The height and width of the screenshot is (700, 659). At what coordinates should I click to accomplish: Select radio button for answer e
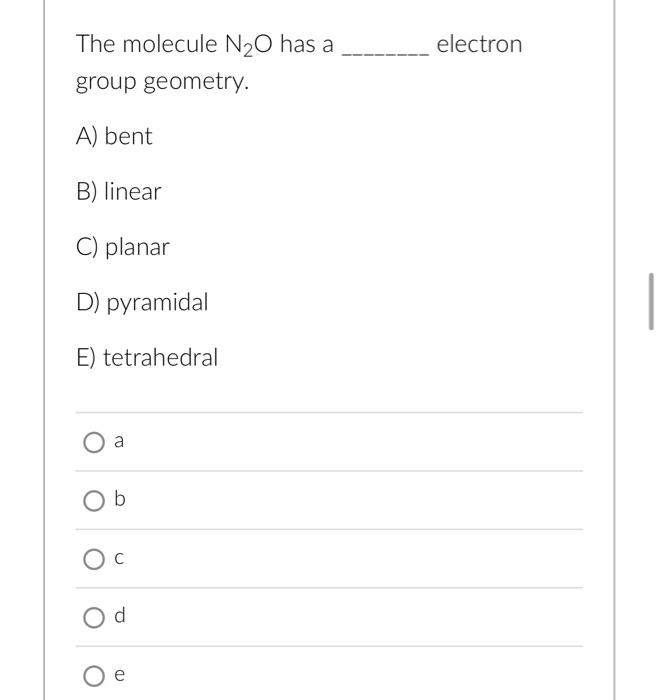94,676
